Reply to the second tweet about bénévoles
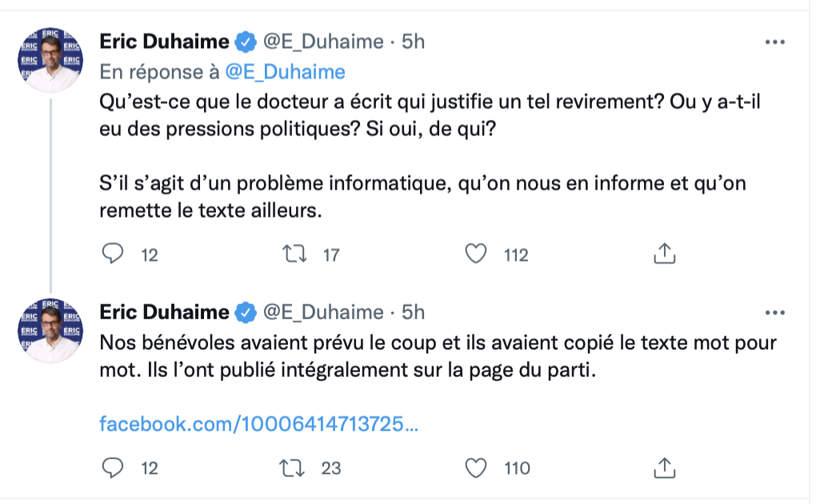The image size is (816, 504). [113, 467]
